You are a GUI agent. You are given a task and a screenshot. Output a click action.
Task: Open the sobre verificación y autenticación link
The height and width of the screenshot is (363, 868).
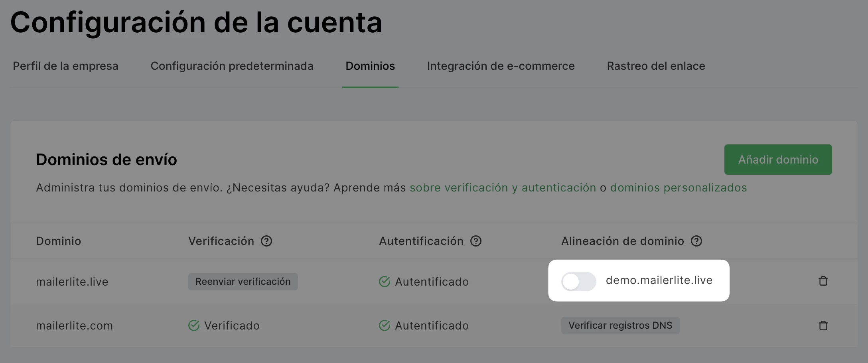503,188
